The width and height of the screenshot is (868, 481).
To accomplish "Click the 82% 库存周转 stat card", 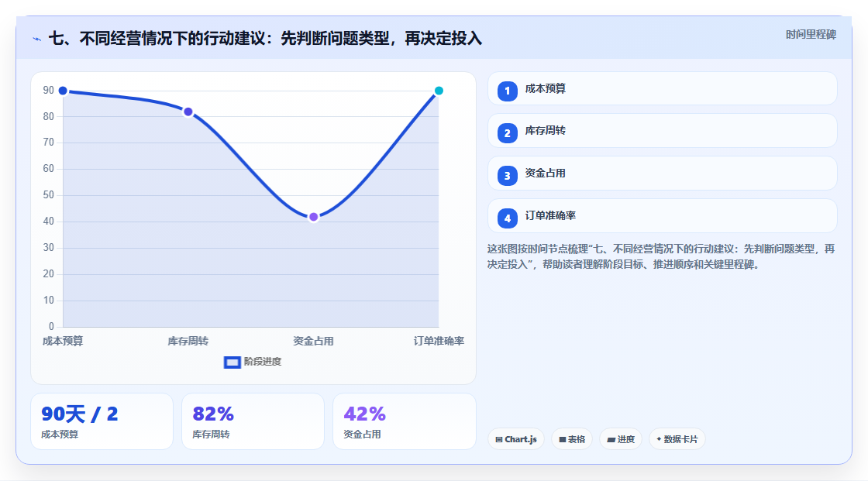I will (x=253, y=421).
